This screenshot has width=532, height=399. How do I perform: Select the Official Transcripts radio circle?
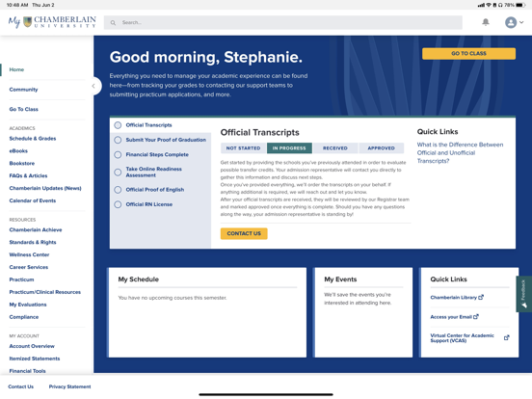click(118, 125)
